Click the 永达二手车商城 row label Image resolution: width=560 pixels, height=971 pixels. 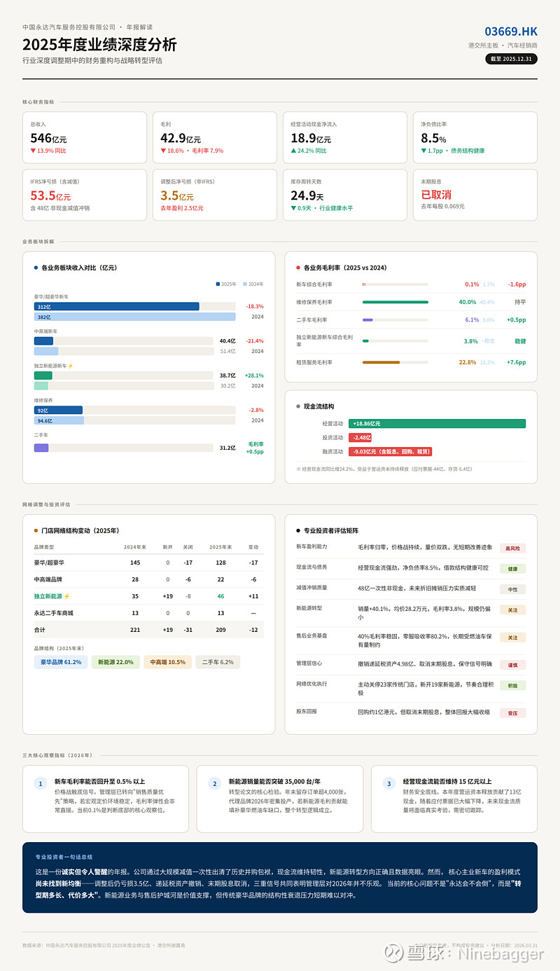(53, 613)
